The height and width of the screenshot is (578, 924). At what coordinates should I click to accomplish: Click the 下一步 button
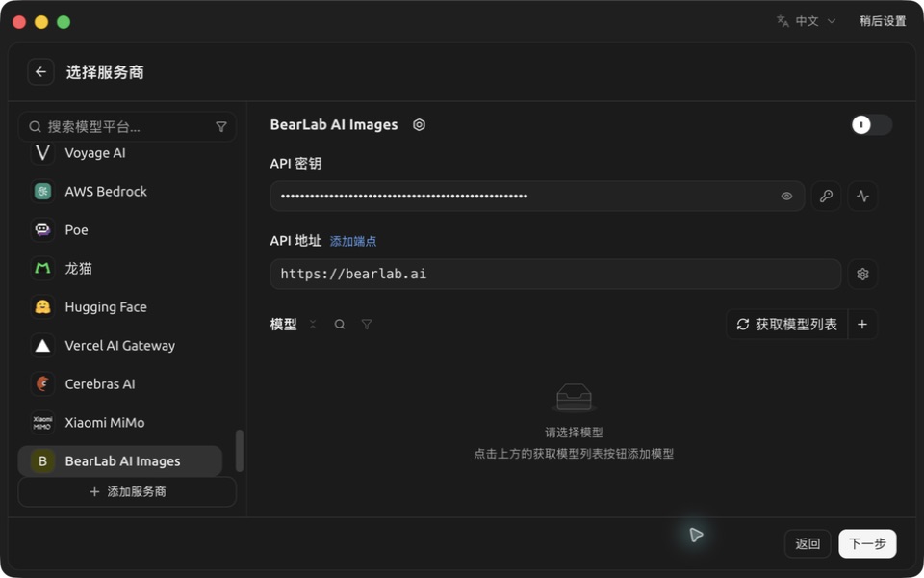point(867,543)
